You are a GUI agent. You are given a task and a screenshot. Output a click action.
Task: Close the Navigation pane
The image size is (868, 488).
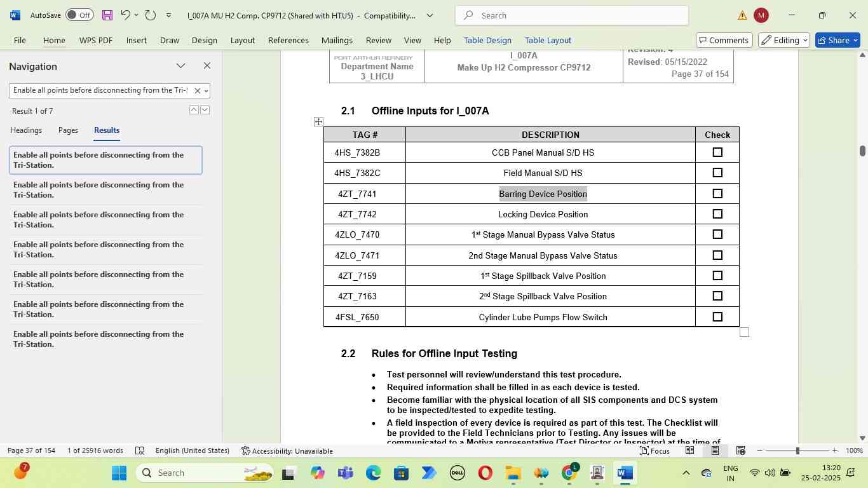click(207, 65)
